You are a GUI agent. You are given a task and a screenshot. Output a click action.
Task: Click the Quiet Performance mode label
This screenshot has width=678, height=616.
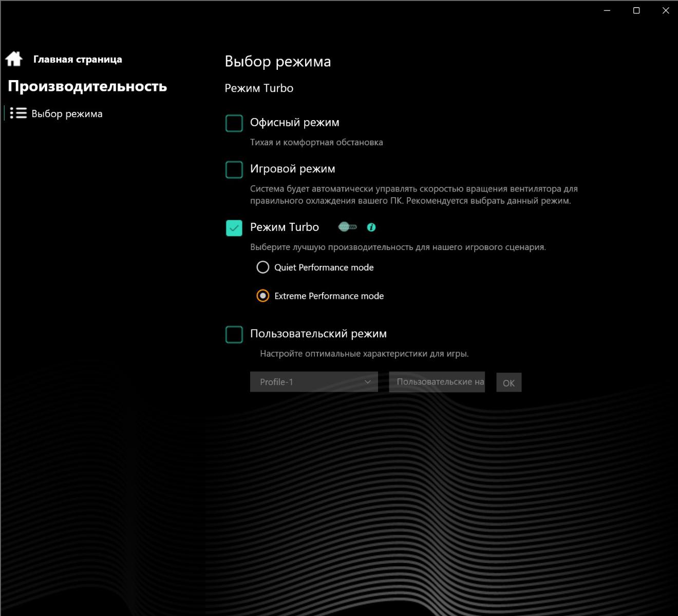point(324,267)
